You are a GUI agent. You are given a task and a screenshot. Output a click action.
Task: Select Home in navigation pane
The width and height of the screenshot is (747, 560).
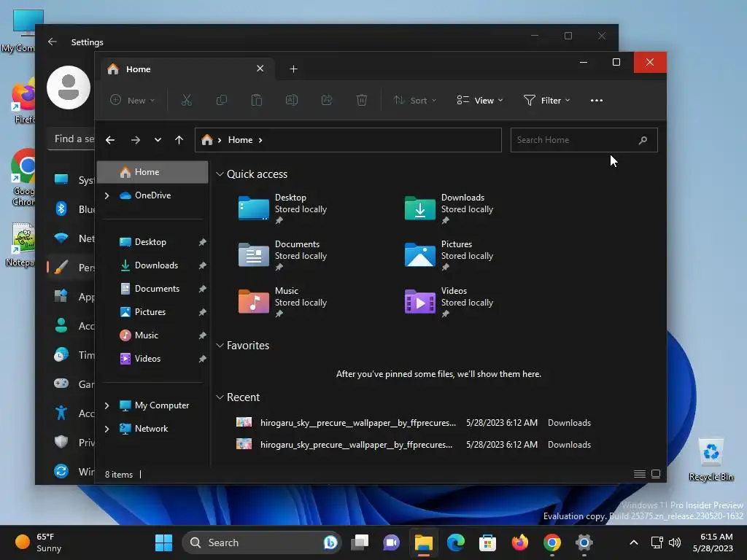(152, 172)
